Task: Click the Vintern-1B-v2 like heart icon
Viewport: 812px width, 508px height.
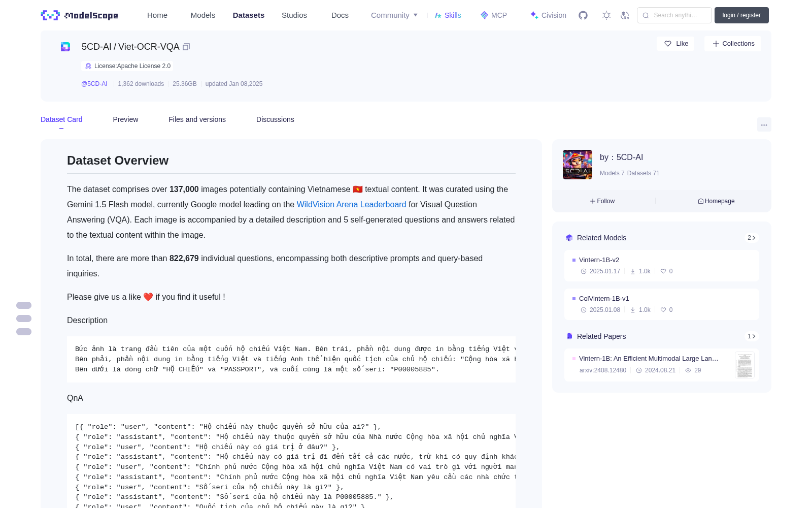Action: [x=663, y=271]
